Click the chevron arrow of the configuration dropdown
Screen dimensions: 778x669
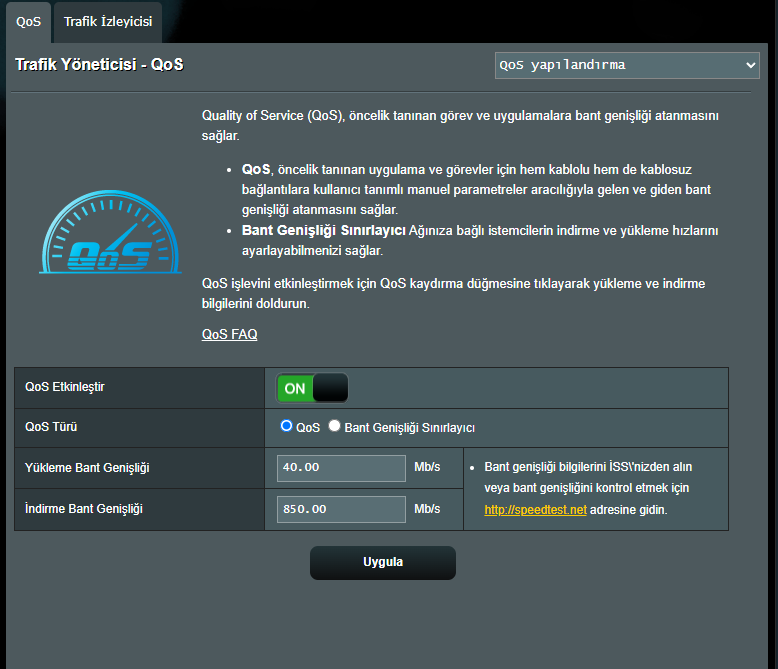(x=751, y=65)
